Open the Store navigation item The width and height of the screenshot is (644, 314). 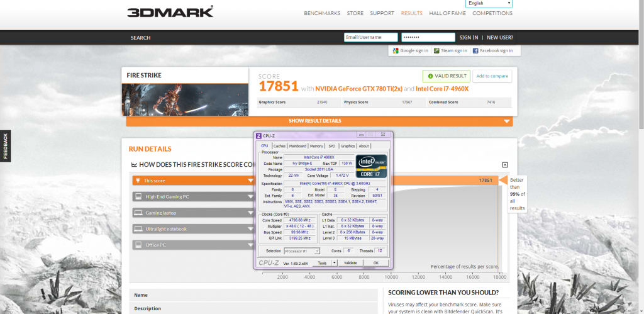pyautogui.click(x=355, y=13)
